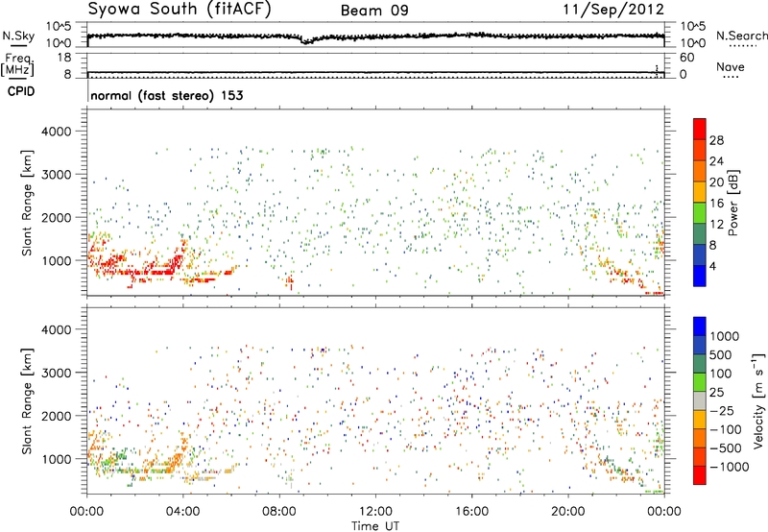The width and height of the screenshot is (768, 532).
Task: Click the blue top segment of Velocity colorbar
Action: [700, 326]
